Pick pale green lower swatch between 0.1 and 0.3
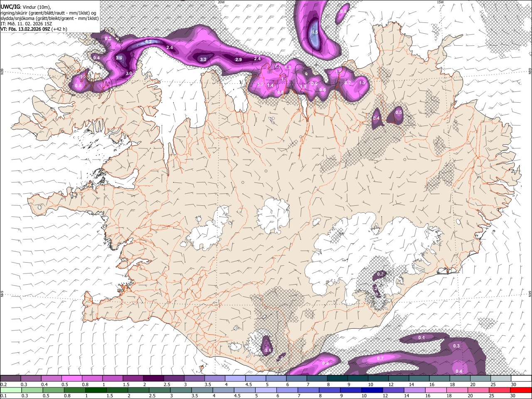 pyautogui.click(x=10, y=390)
